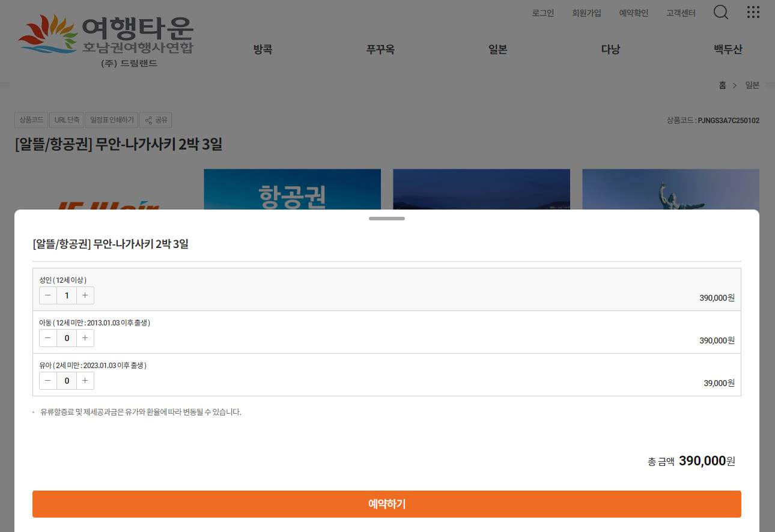Decrease adult count with minus button
This screenshot has height=532, width=775.
(x=48, y=295)
